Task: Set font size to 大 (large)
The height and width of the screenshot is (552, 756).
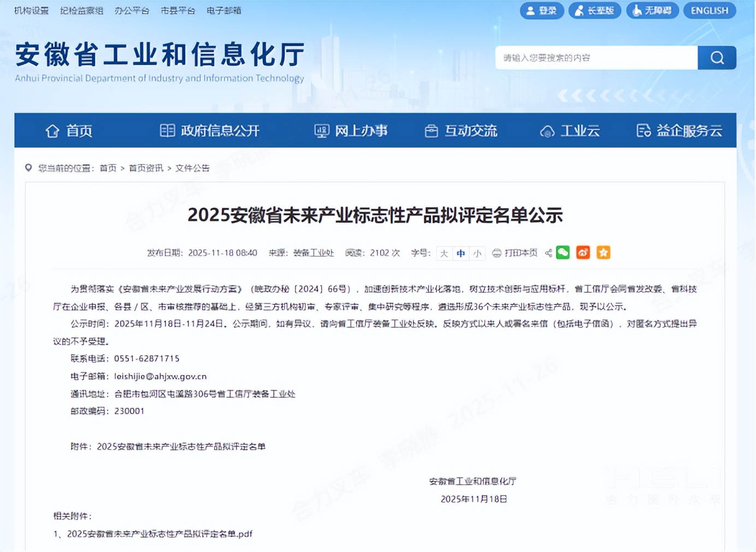Action: pos(444,253)
